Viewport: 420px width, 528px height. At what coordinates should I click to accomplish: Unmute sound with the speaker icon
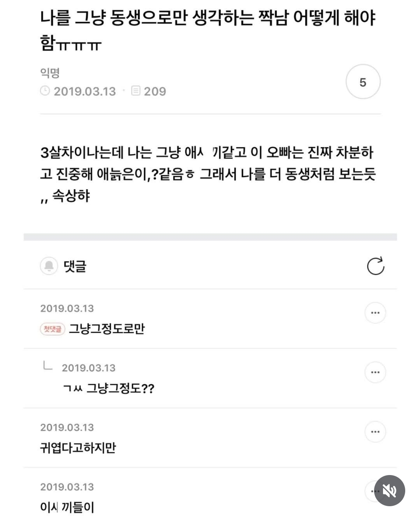[x=389, y=491]
